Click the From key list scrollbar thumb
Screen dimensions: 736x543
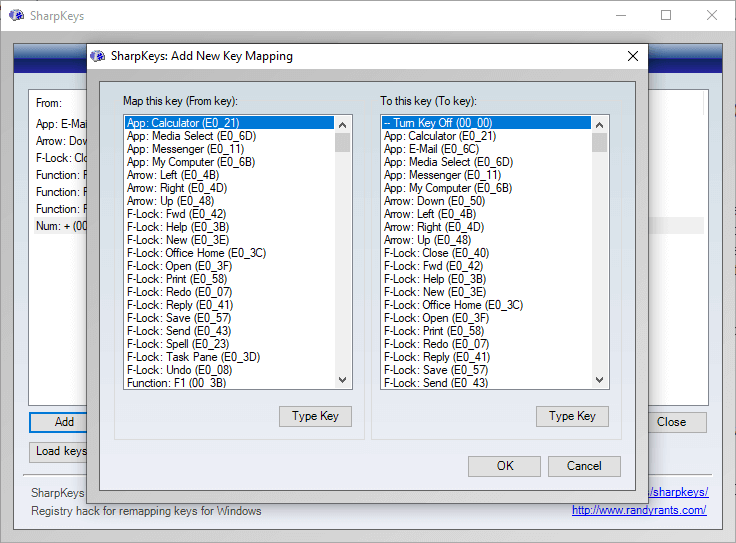click(x=343, y=143)
